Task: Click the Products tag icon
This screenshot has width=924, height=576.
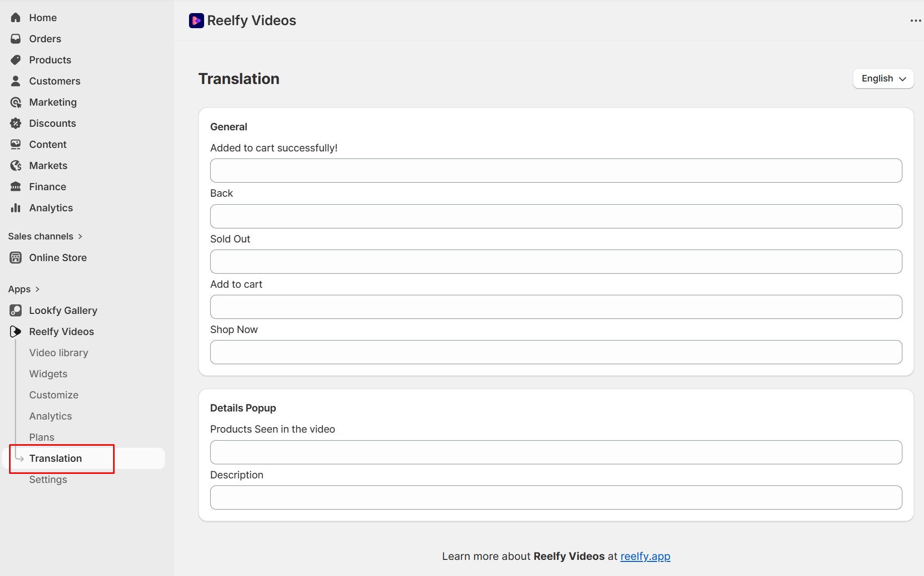Action: coord(16,60)
